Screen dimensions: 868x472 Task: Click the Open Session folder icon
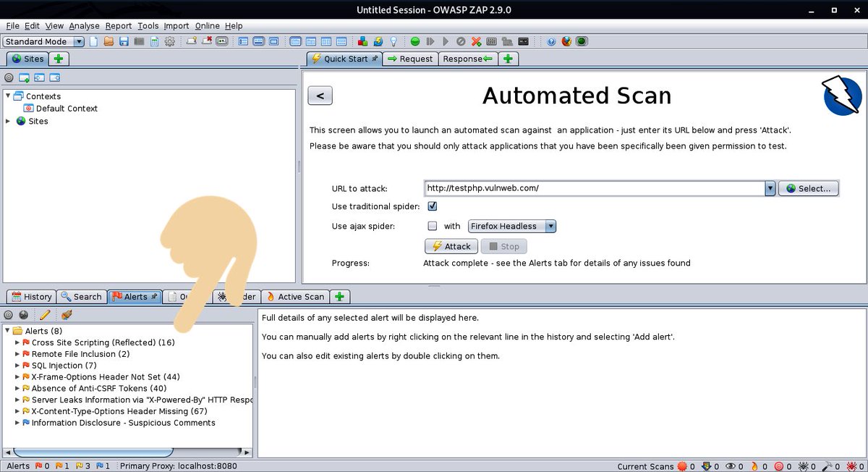point(109,41)
